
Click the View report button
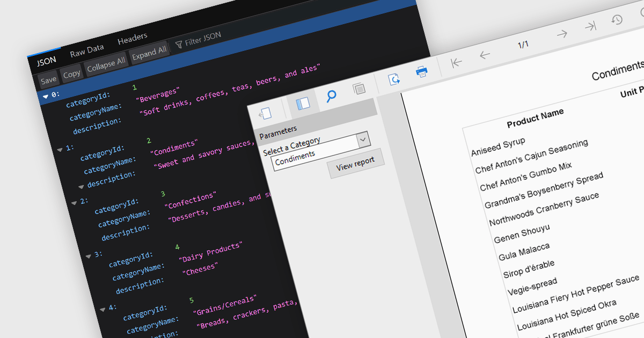tap(355, 164)
